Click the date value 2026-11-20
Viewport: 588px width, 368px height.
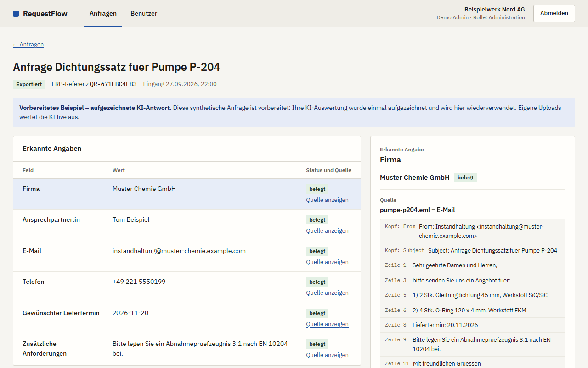point(130,313)
